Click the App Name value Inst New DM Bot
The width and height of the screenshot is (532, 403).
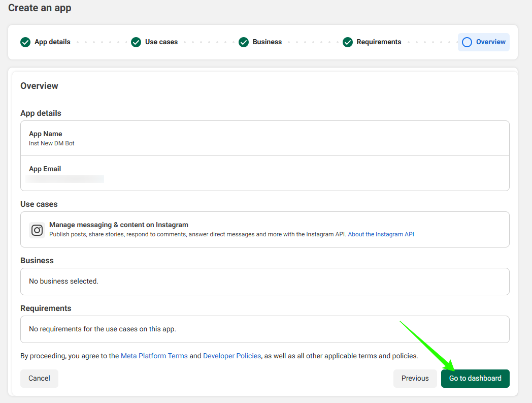tap(52, 143)
